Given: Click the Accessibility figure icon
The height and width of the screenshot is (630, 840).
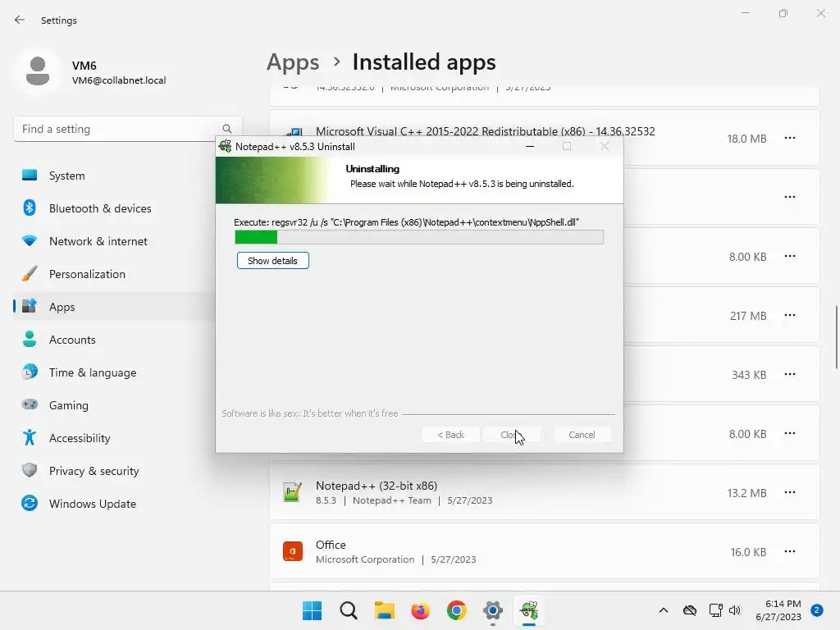Looking at the screenshot, I should [30, 438].
